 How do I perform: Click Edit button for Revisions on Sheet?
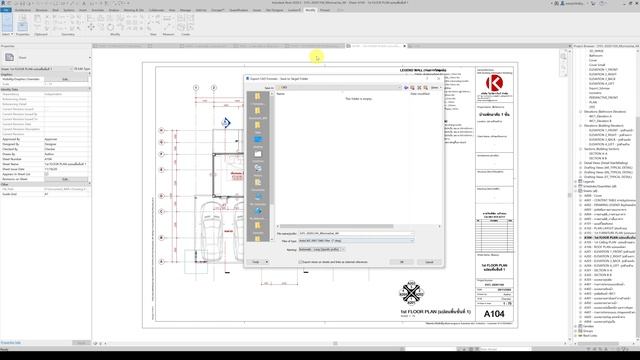[65, 179]
